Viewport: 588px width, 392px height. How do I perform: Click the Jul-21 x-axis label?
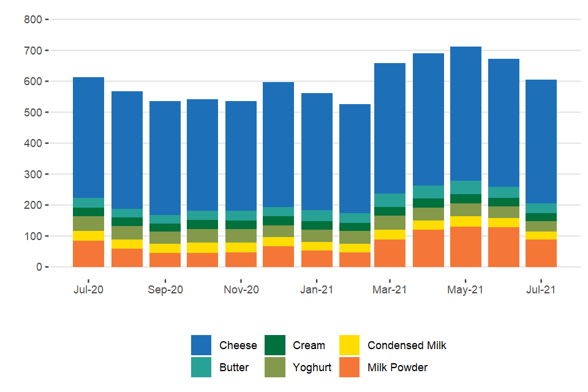(x=541, y=290)
